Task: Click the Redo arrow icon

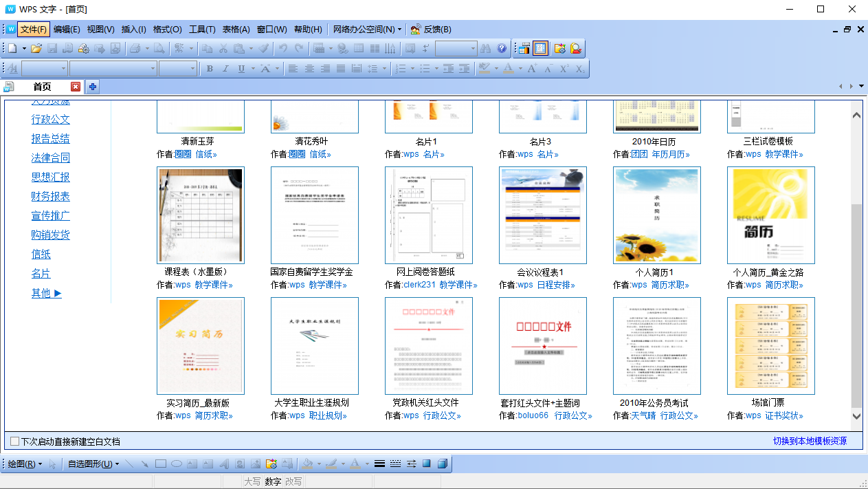Action: (299, 48)
